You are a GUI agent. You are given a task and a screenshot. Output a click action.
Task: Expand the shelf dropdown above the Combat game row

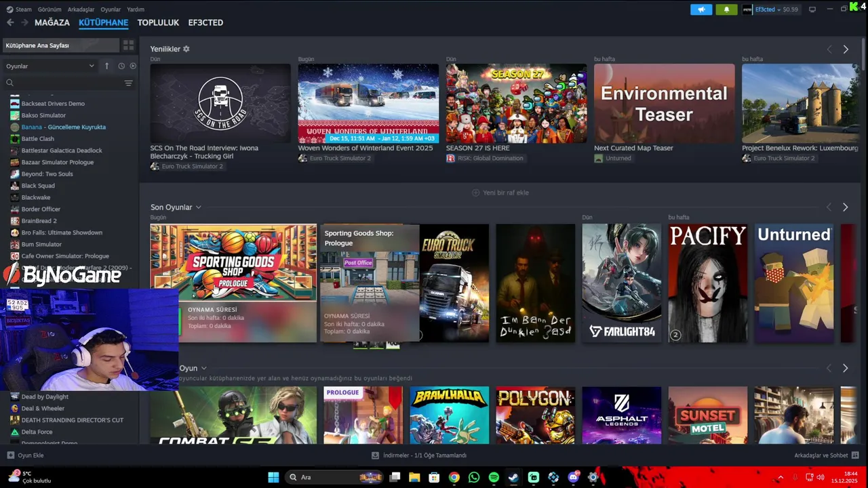pos(203,368)
